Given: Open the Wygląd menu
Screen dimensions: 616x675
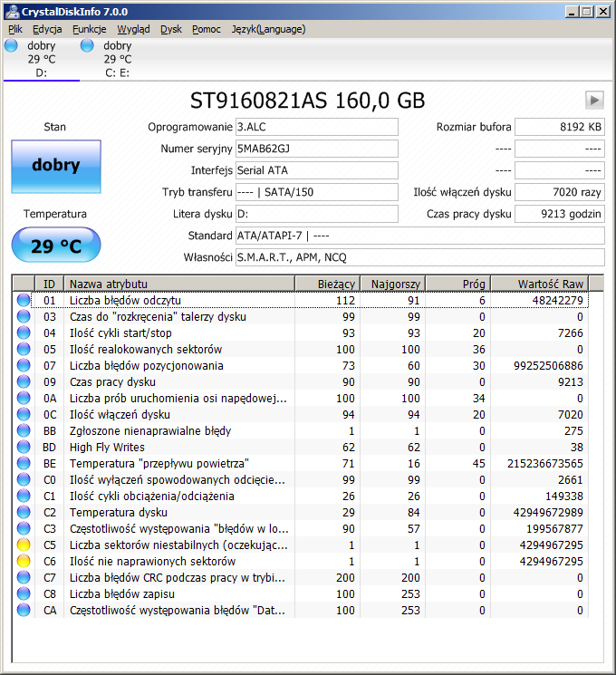Looking at the screenshot, I should 133,29.
